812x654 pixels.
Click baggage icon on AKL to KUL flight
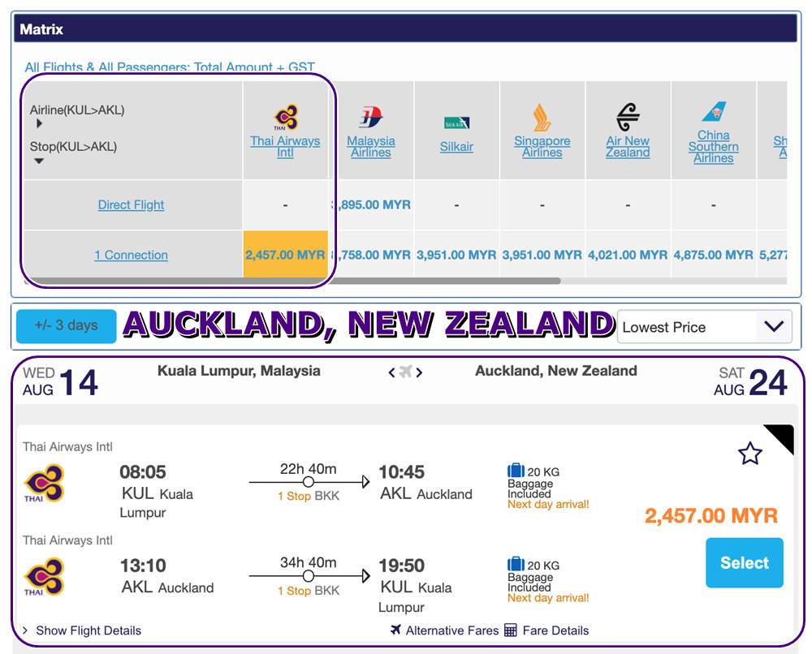click(x=516, y=564)
